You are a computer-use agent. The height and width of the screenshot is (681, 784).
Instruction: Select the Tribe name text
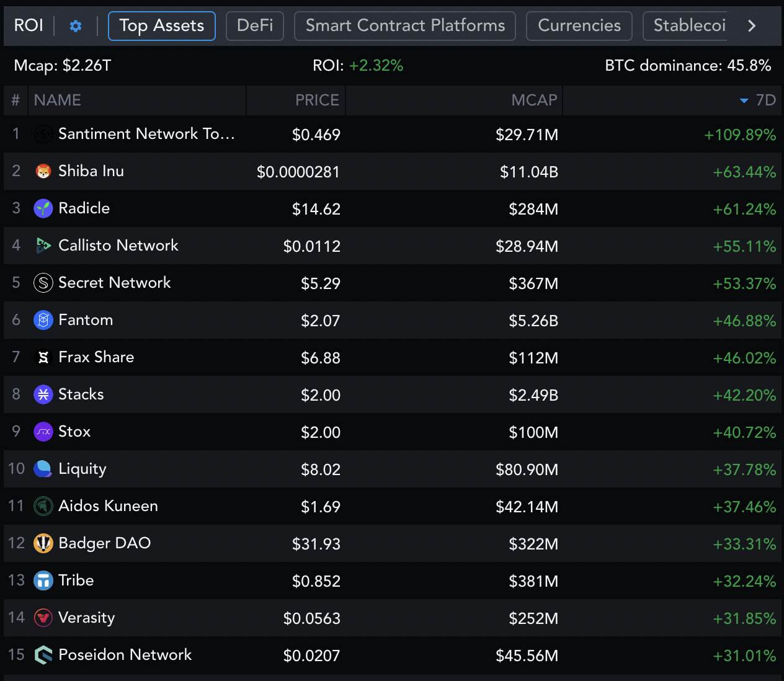tap(76, 581)
